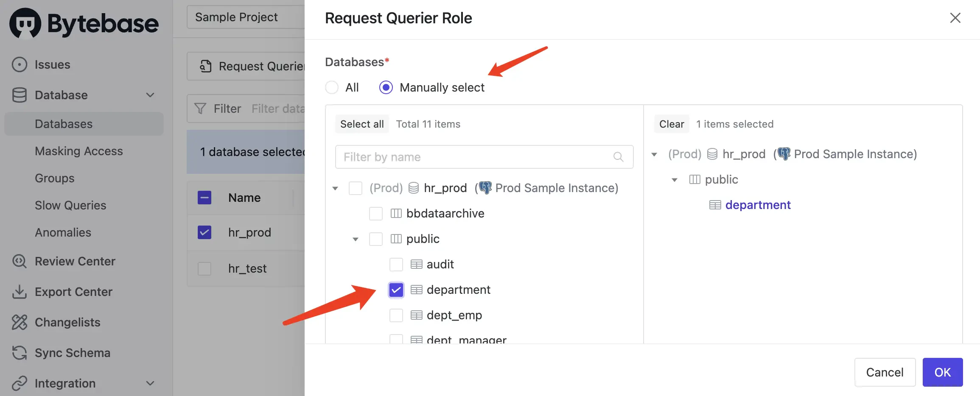The image size is (980, 396).
Task: Click Select all above the database list
Action: 362,124
